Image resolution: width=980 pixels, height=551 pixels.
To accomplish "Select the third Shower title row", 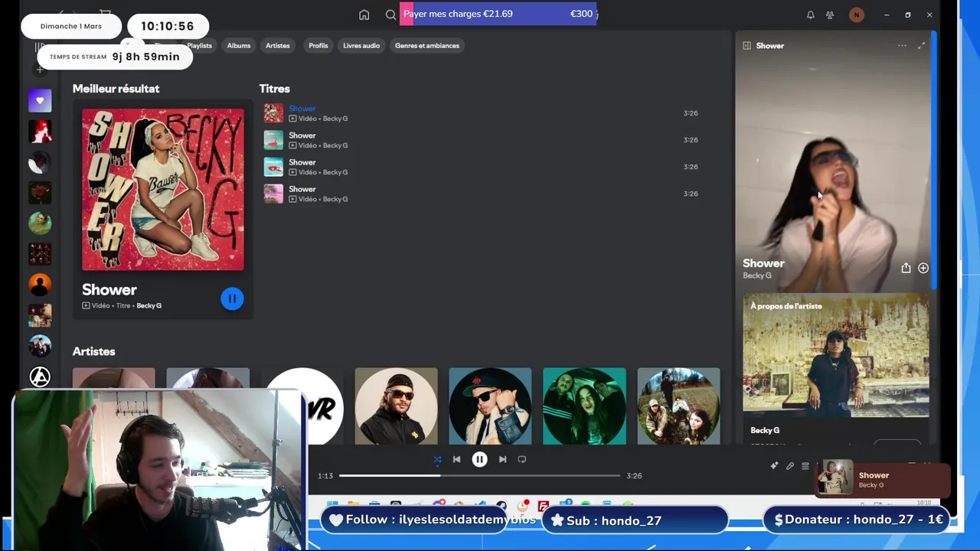I will coord(481,167).
